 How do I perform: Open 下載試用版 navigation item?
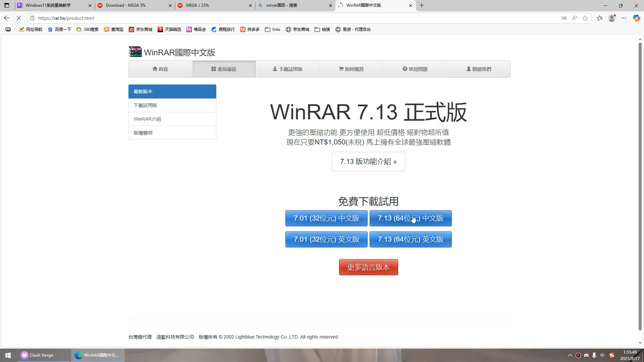click(x=288, y=69)
